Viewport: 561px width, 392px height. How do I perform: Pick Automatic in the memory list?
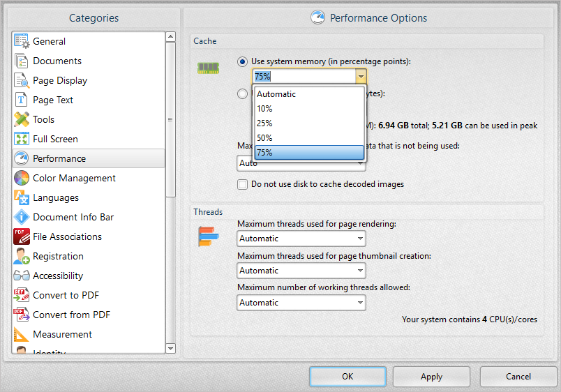point(309,94)
